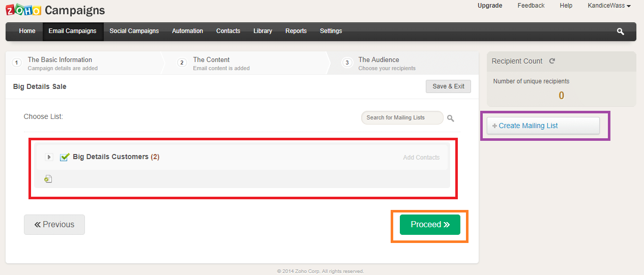644x275 pixels.
Task: Click the Add Contacts link
Action: click(421, 158)
